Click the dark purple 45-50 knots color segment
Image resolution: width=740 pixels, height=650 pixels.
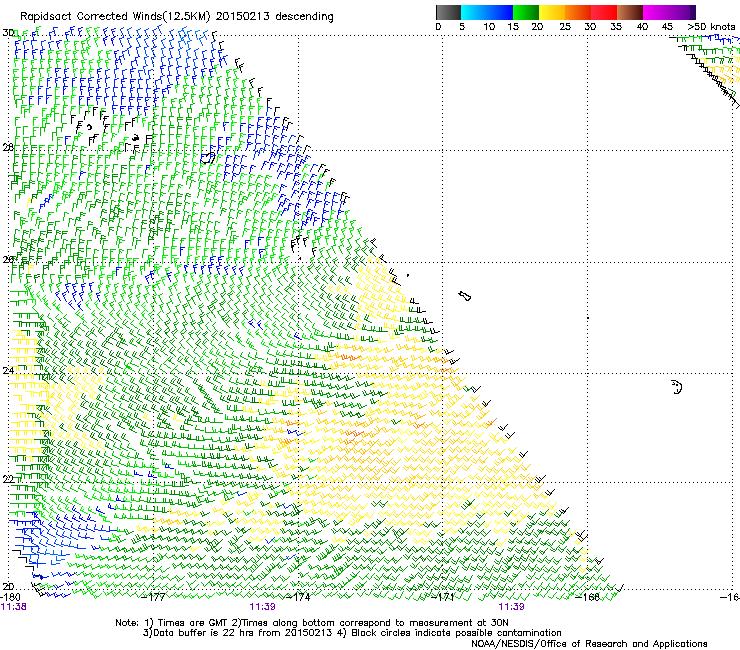pyautogui.click(x=682, y=12)
